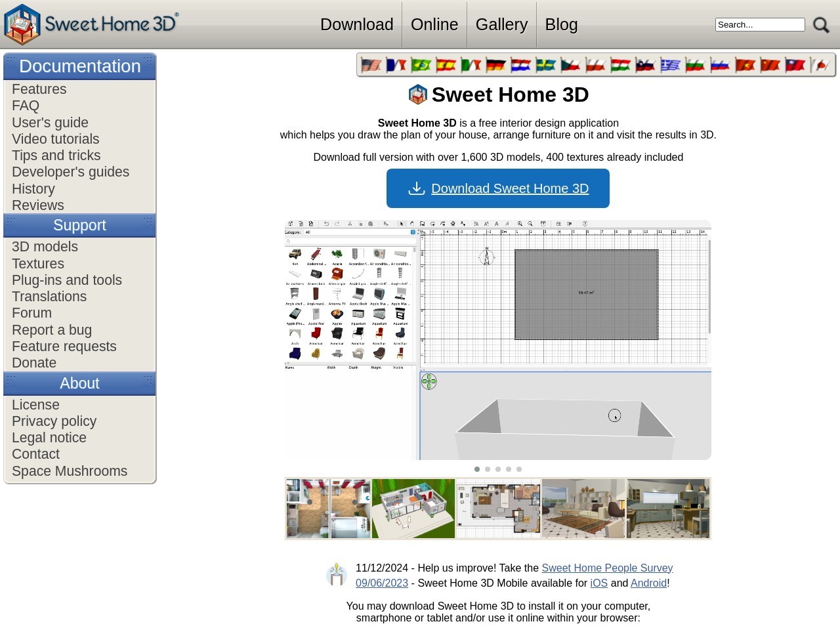Screen dimensions: 840x630
Task: Open Developer's guides link
Action: (71, 172)
